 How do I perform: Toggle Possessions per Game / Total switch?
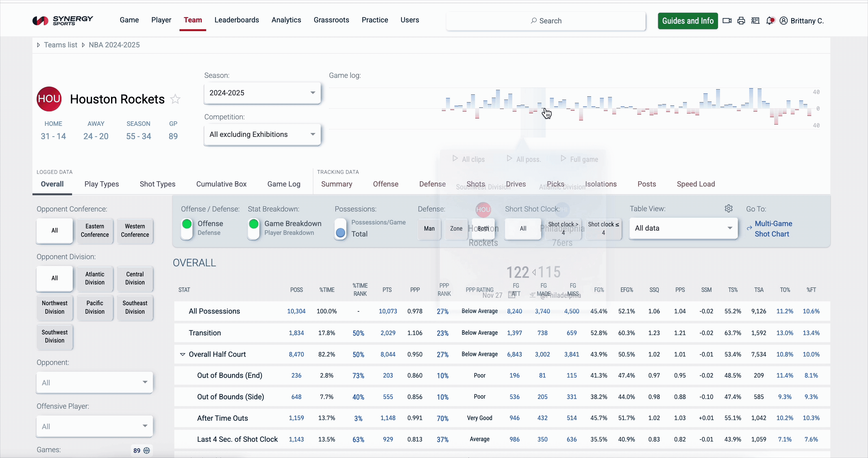tap(340, 228)
